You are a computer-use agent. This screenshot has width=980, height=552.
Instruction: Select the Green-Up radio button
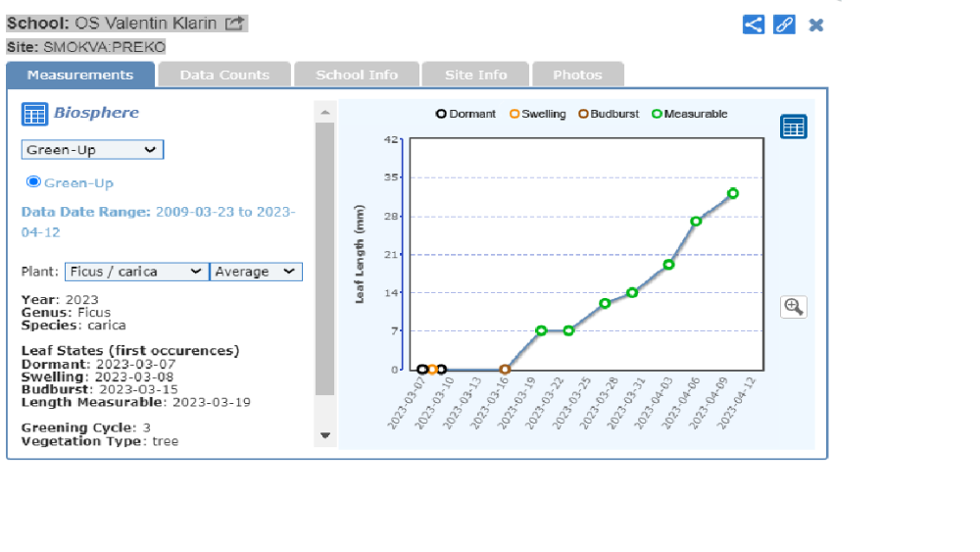(x=33, y=181)
